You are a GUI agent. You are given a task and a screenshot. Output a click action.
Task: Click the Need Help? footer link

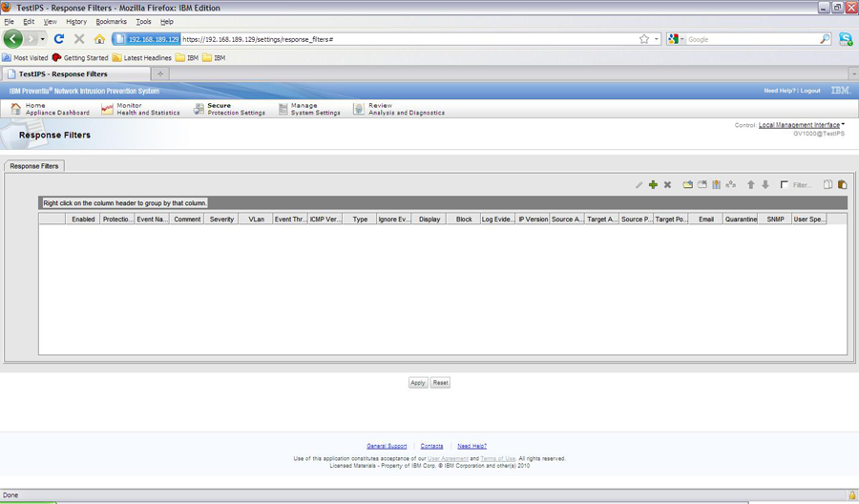[471, 446]
